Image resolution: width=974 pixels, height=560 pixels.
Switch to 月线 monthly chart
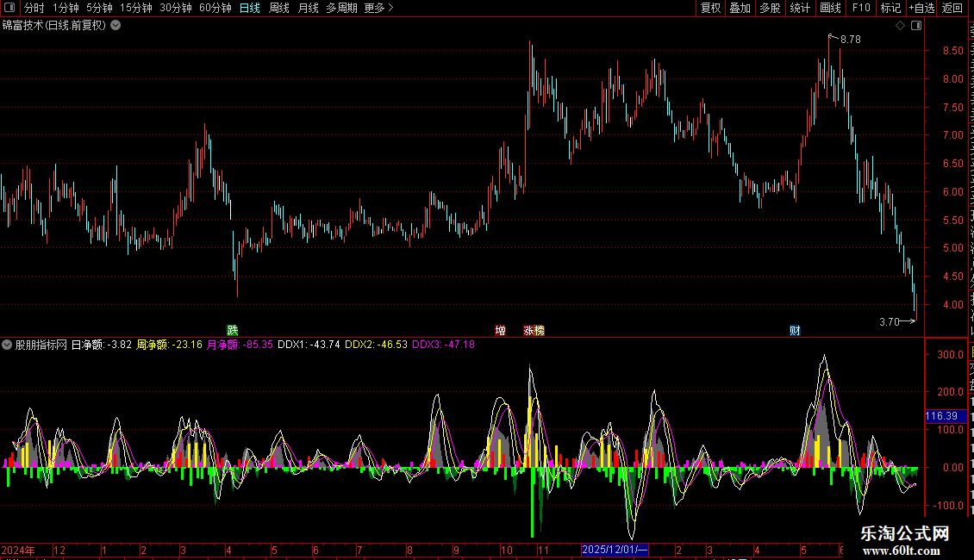(x=308, y=8)
